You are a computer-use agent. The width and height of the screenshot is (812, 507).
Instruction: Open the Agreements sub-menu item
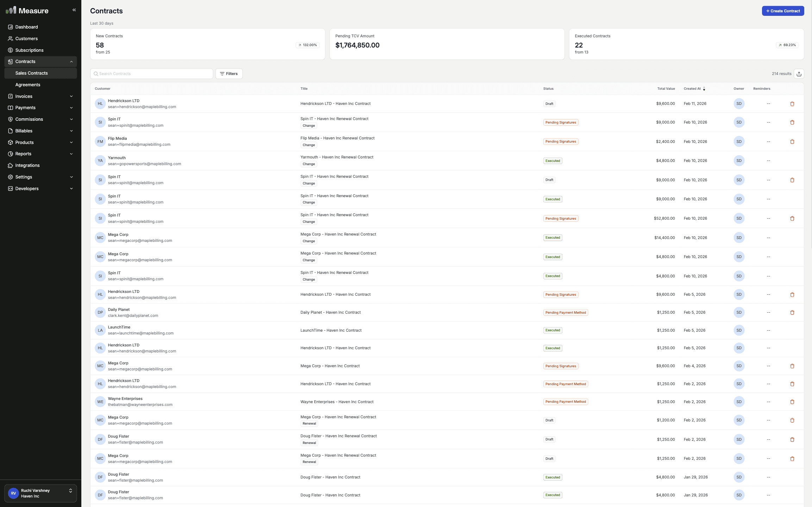pos(28,85)
